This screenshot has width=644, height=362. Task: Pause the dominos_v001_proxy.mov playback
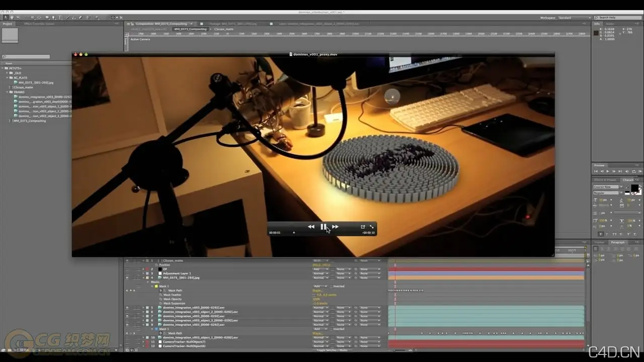click(x=323, y=227)
